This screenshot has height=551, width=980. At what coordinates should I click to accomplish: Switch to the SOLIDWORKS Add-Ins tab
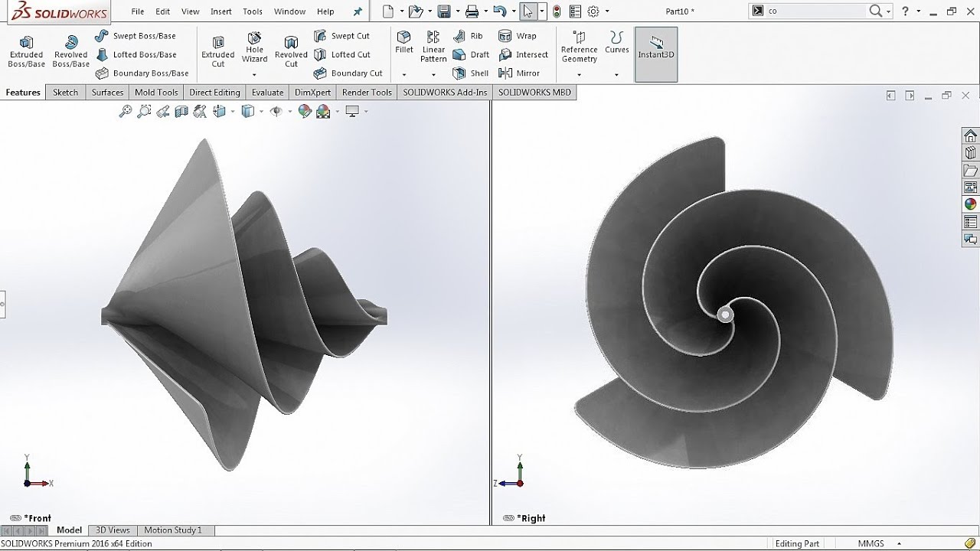445,93
